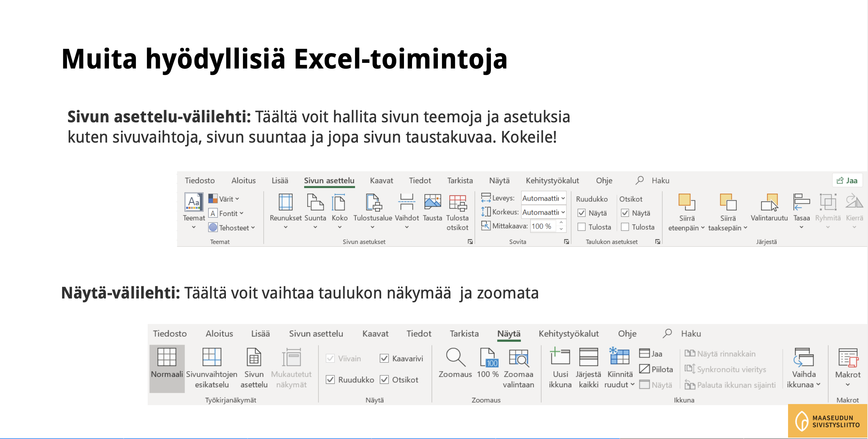868x439 pixels.
Task: Open Valintaruutu selection pane
Action: coord(769,208)
